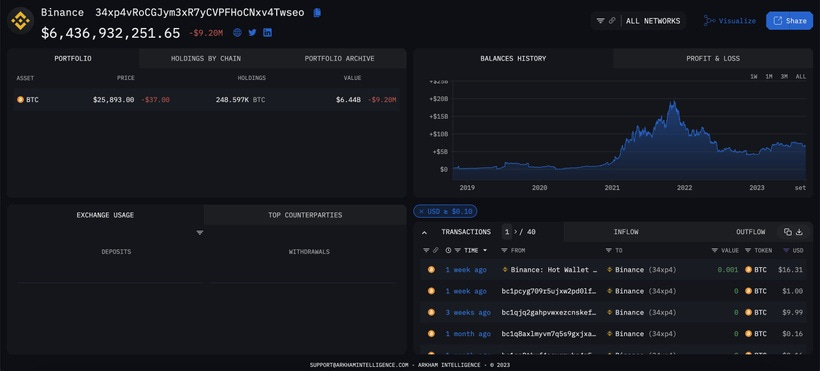Go to next transactions page arrow
The height and width of the screenshot is (371, 820).
point(516,232)
